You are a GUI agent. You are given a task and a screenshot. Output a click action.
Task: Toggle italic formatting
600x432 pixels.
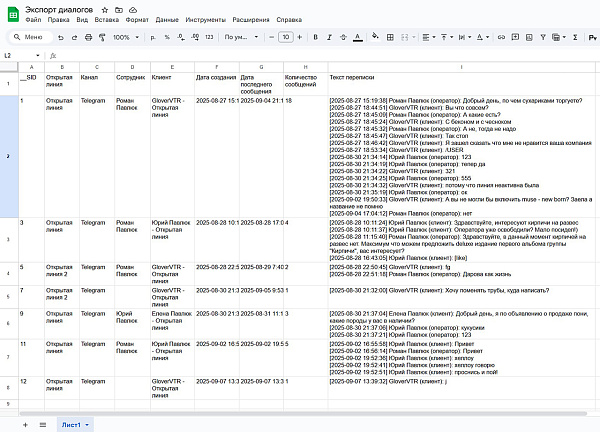click(329, 37)
